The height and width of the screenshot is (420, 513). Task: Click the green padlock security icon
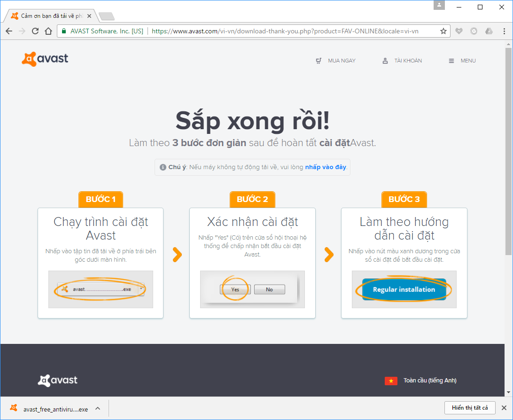pyautogui.click(x=64, y=31)
